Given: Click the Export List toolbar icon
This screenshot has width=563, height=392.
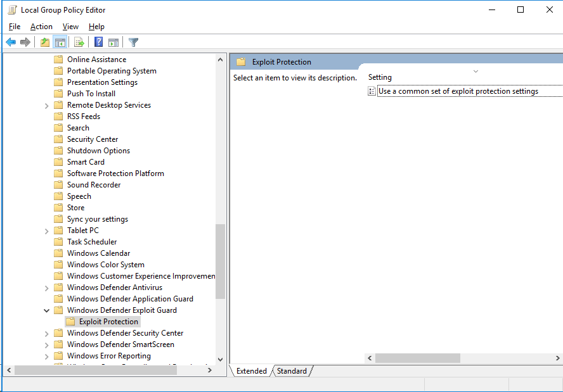Looking at the screenshot, I should [79, 42].
